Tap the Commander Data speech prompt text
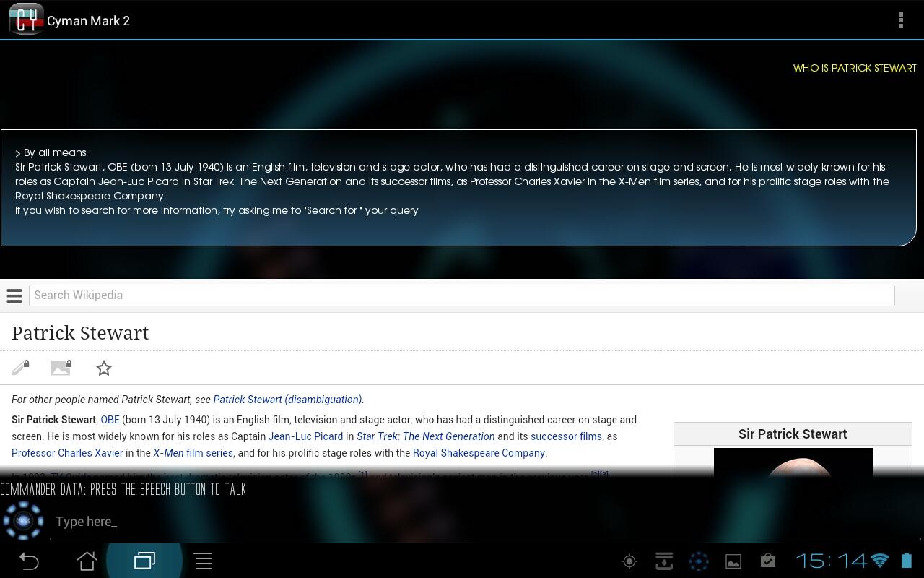This screenshot has height=578, width=924. click(123, 489)
